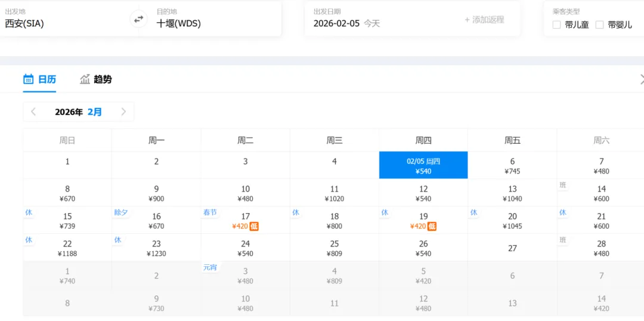Go to previous month arrow
The image size is (644, 321).
pyautogui.click(x=33, y=112)
